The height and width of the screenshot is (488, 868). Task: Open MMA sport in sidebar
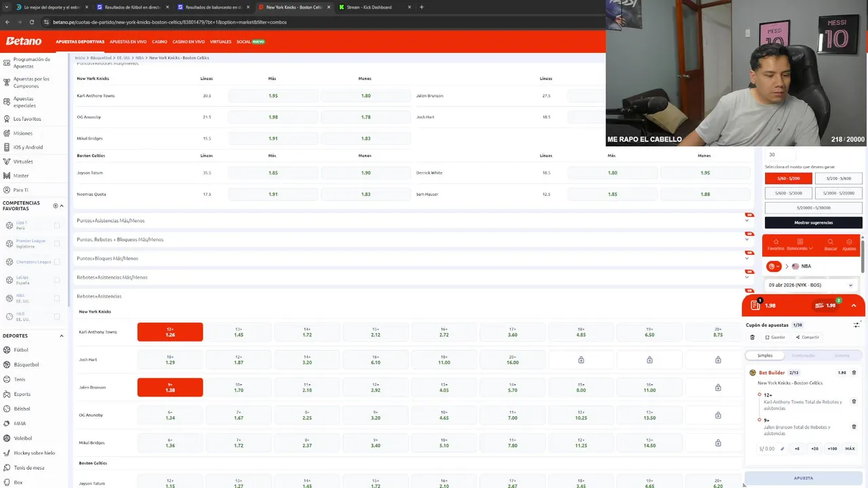point(20,424)
